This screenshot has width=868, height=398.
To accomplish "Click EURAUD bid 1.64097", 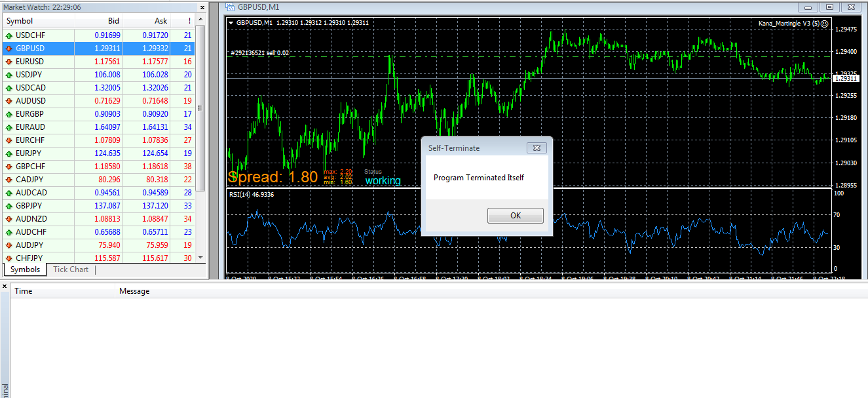I will 107,127.
